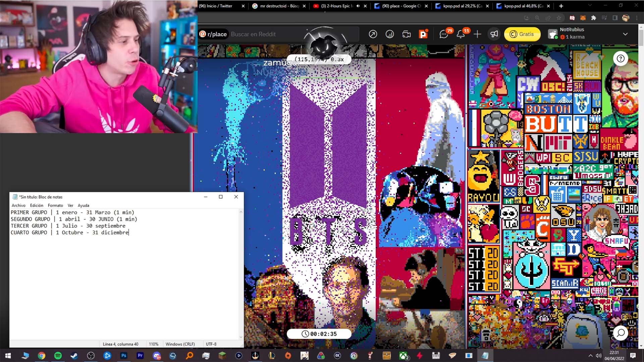The image size is (644, 362).
Task: Click the Notepad vertical scrollbar down arrow
Action: [x=241, y=337]
